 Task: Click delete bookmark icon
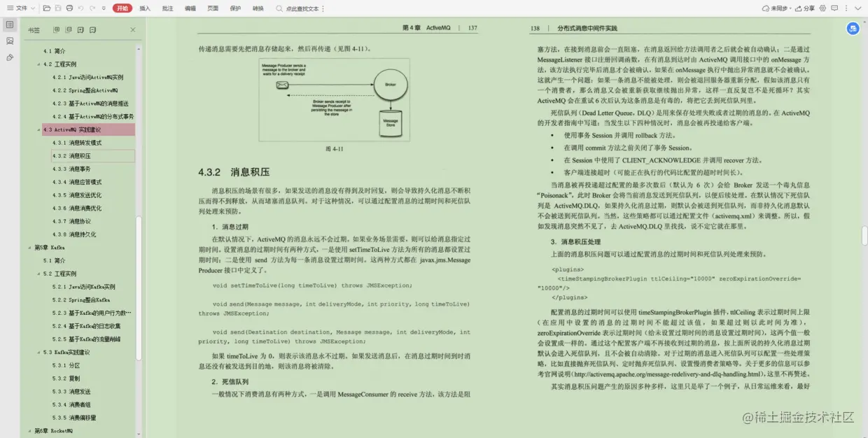(92, 30)
